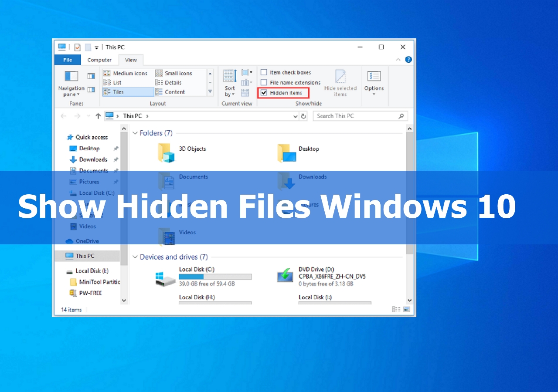Switch to details view from status bar
Viewport: 558px width, 392px height.
point(396,309)
